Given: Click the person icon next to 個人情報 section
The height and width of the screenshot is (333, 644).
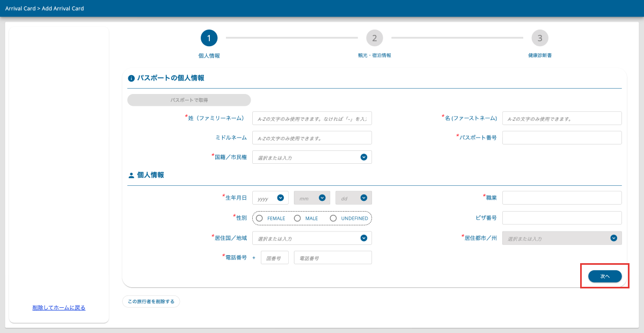Looking at the screenshot, I should [130, 174].
